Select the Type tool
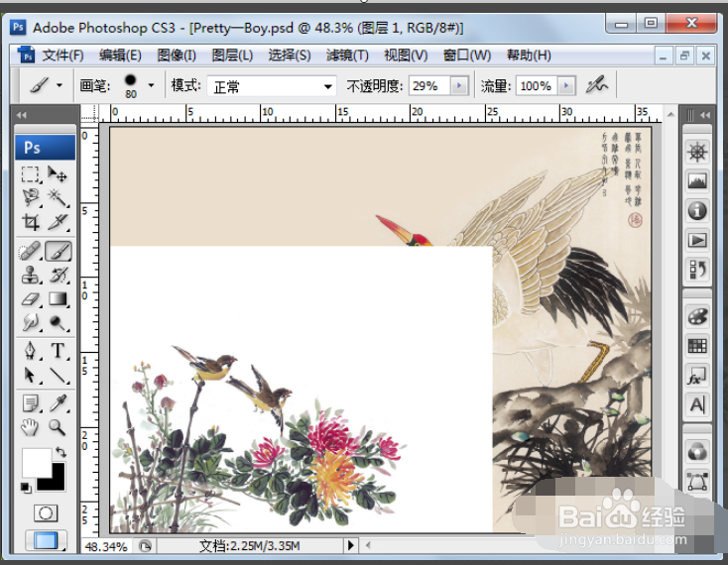The width and height of the screenshot is (728, 565). (x=58, y=351)
